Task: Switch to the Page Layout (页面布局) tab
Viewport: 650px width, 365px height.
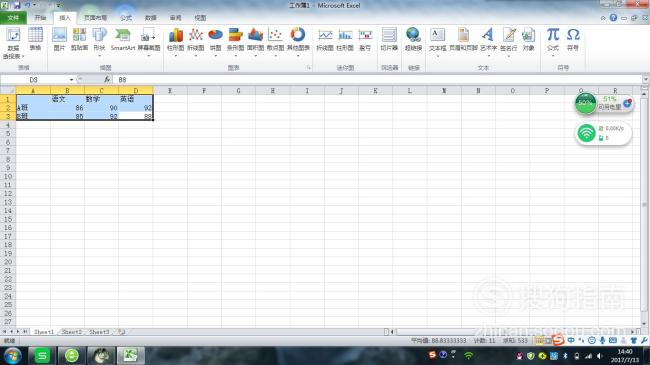Action: (95, 18)
